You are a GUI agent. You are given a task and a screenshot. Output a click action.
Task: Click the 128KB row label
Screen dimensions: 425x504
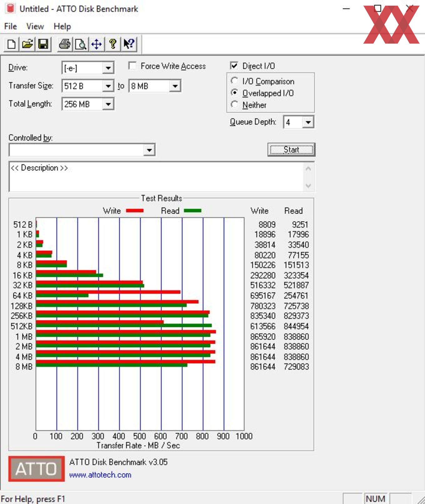click(x=22, y=306)
